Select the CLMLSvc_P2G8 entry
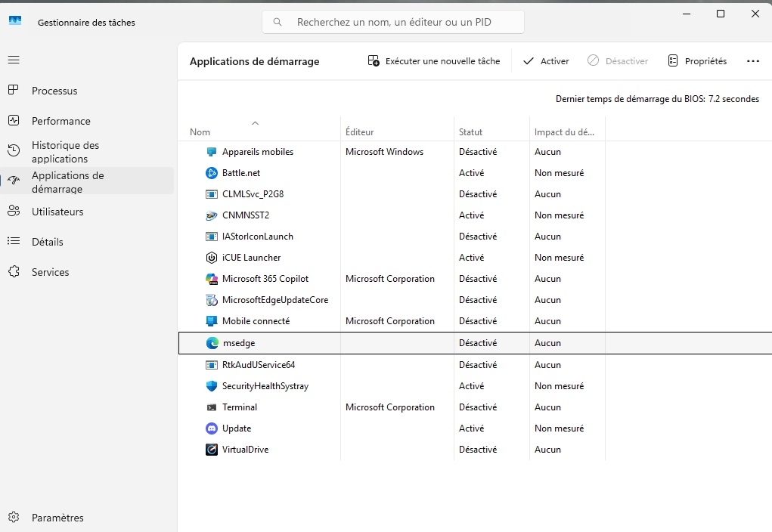772x532 pixels. tap(253, 194)
